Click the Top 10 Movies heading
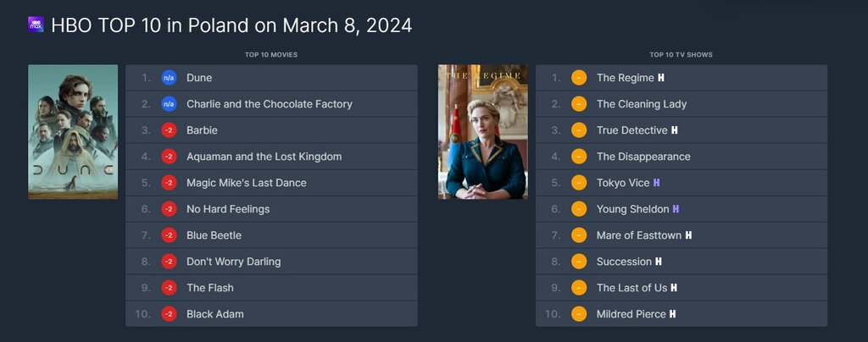Screen dimensions: 868x342 click(271, 55)
